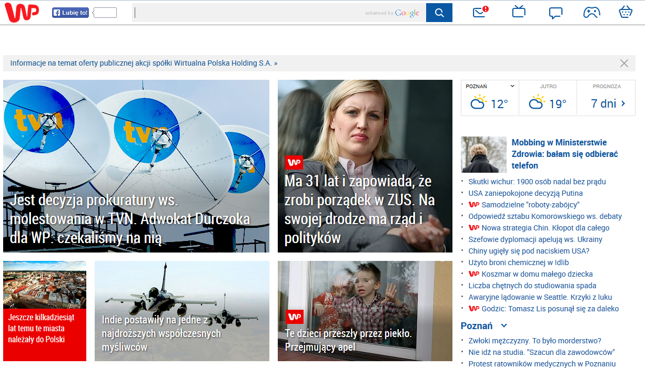The image size is (645, 368).
Task: Focus the Google search input field
Action: [278, 13]
